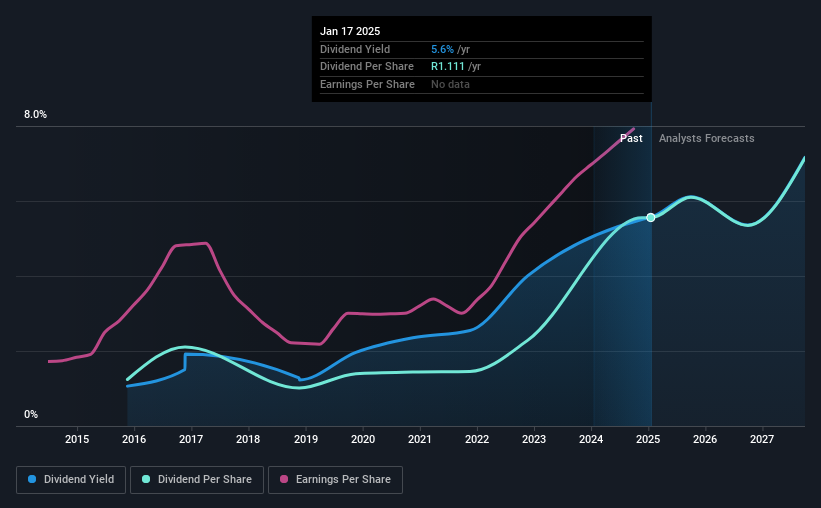Select the 2022 x-axis label

coord(477,439)
